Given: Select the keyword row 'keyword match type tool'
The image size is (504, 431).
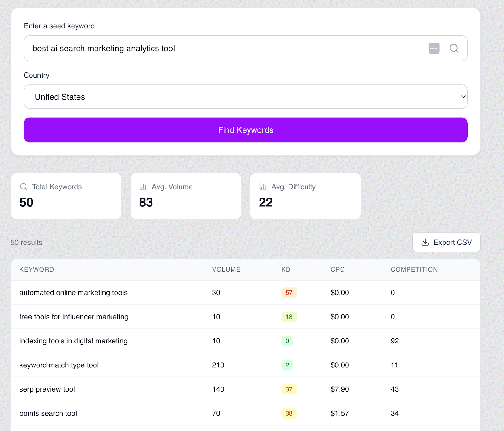Looking at the screenshot, I should coord(59,365).
